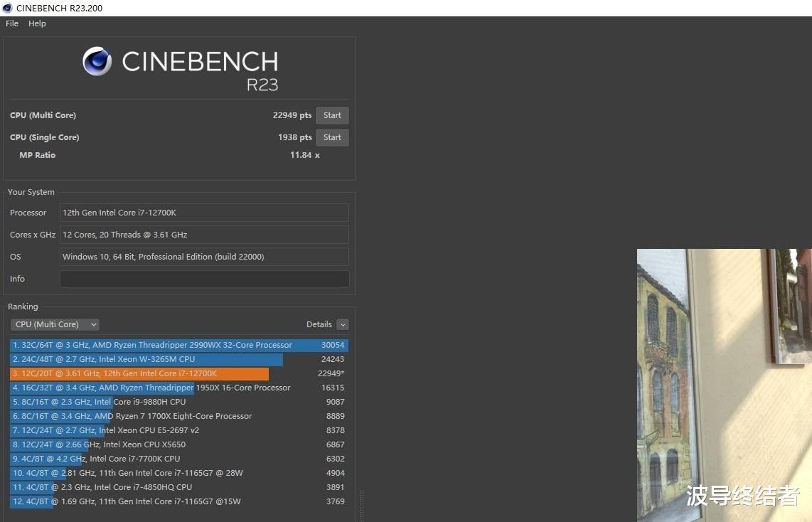
Task: Open the CPU (Multi Core) ranking dropdown
Action: coord(54,324)
